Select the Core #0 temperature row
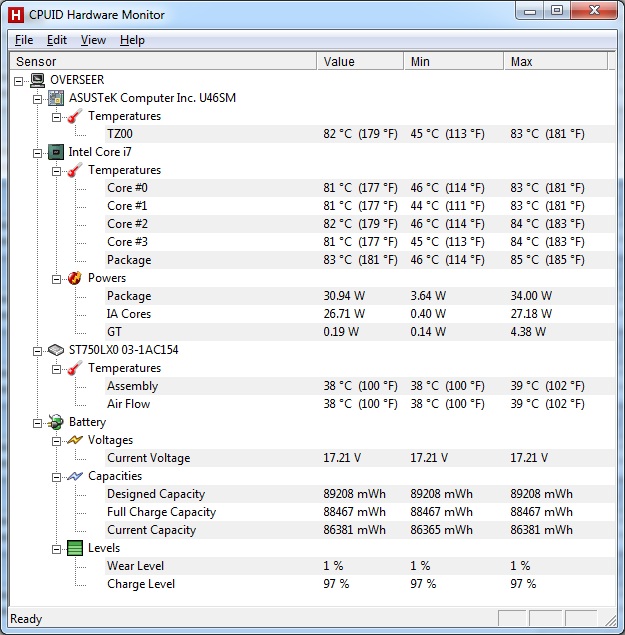This screenshot has height=635, width=625. tap(360, 188)
